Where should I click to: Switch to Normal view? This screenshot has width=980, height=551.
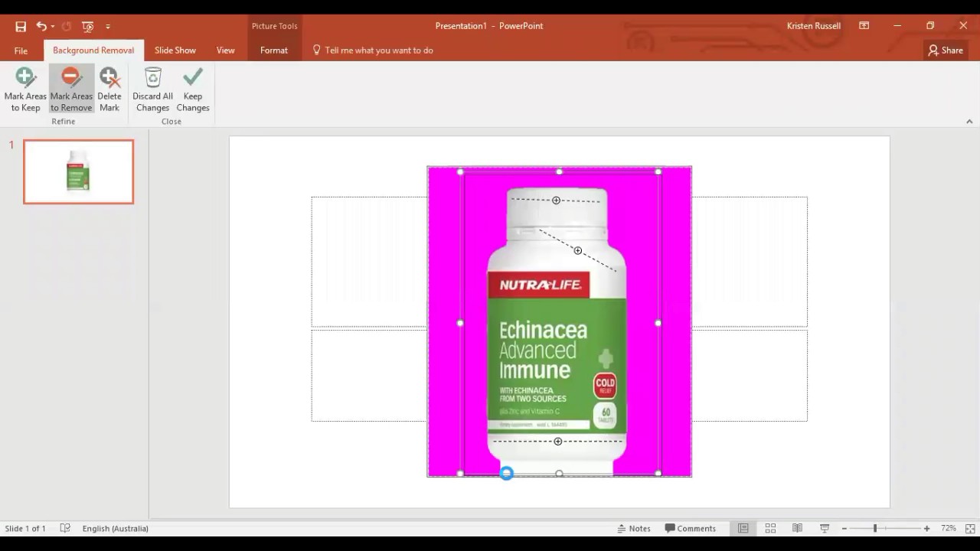pyautogui.click(x=743, y=528)
